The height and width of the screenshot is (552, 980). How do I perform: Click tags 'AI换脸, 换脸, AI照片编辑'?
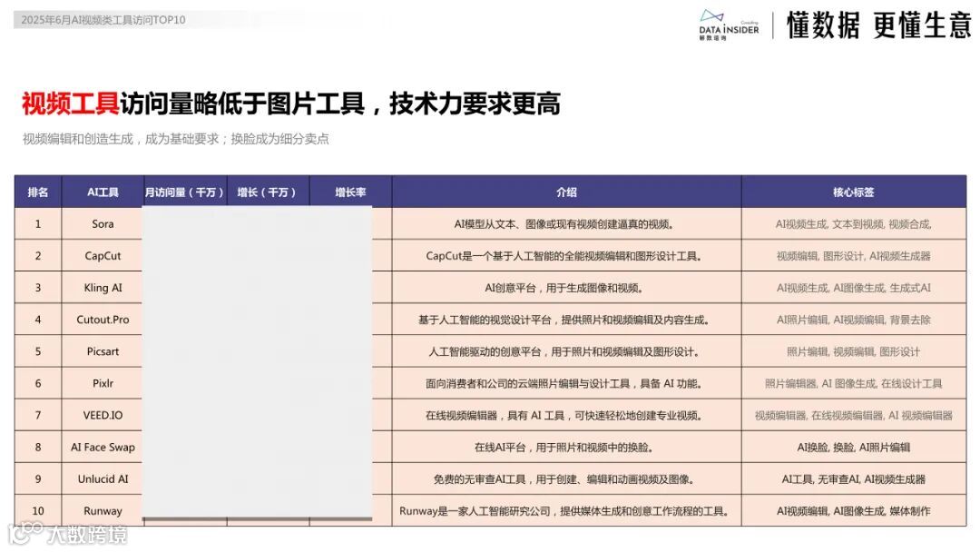854,447
